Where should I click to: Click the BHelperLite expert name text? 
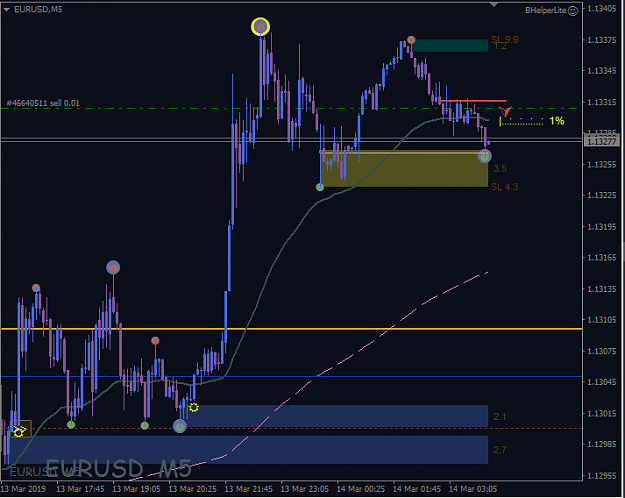[546, 11]
